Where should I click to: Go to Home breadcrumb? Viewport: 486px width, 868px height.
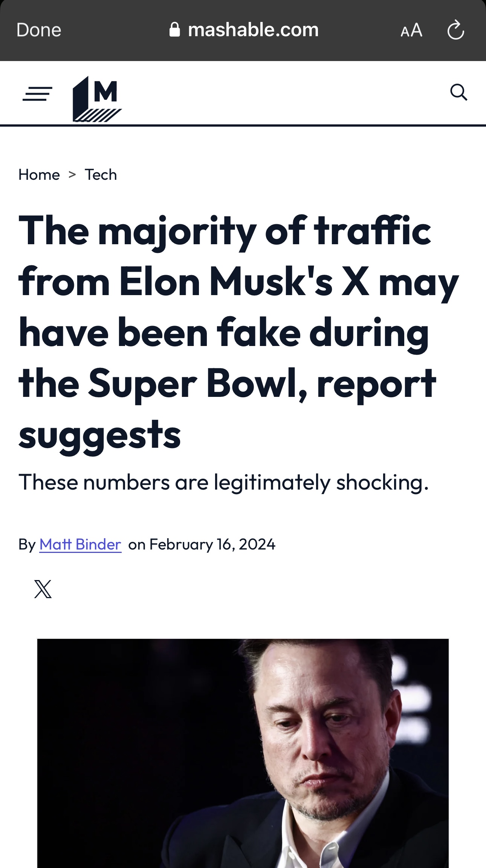click(39, 175)
